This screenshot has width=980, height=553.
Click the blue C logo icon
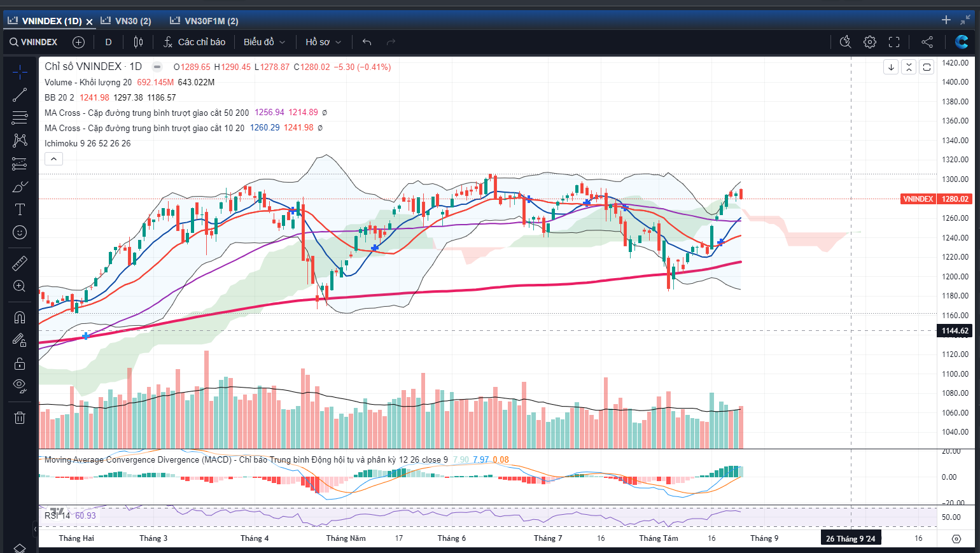pyautogui.click(x=962, y=42)
